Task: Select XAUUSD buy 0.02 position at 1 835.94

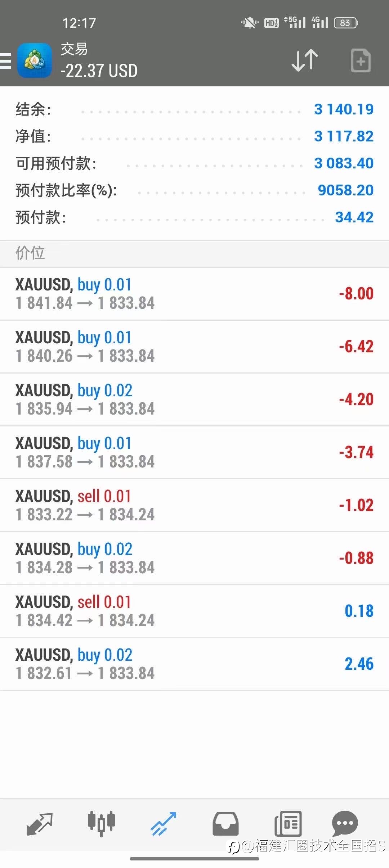Action: coord(194,399)
